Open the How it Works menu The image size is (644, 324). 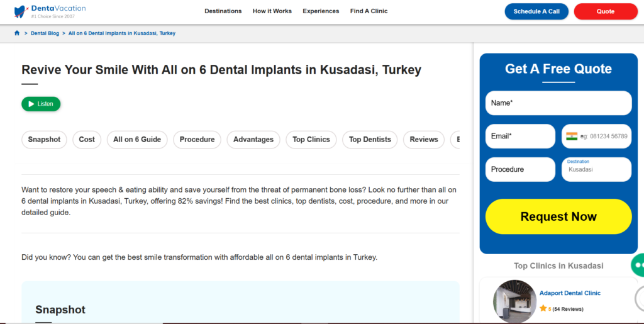pos(272,11)
